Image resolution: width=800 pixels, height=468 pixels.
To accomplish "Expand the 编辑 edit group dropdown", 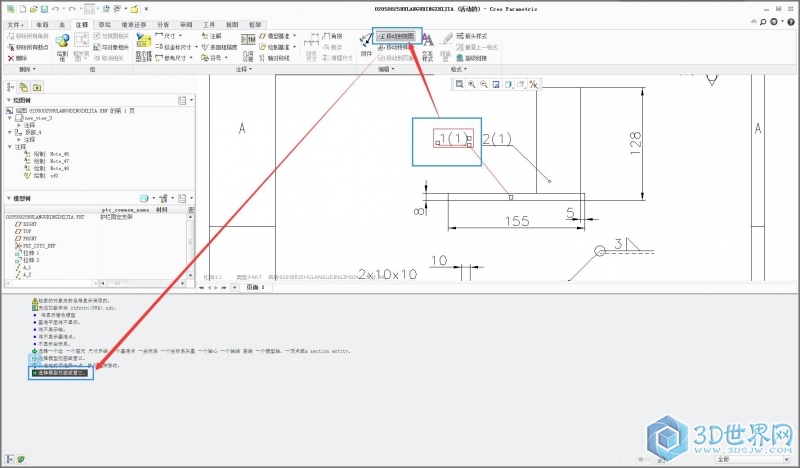I will 386,69.
